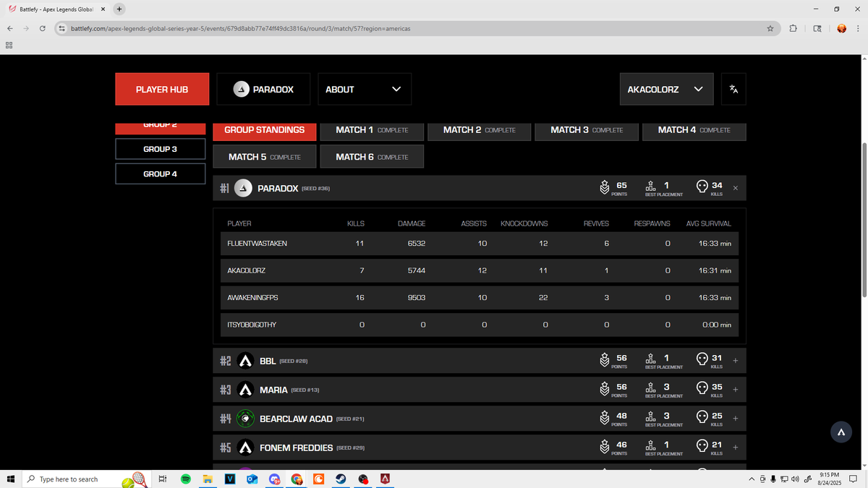This screenshot has width=868, height=488.
Task: Open Outlook from taskbar
Action: 252,479
